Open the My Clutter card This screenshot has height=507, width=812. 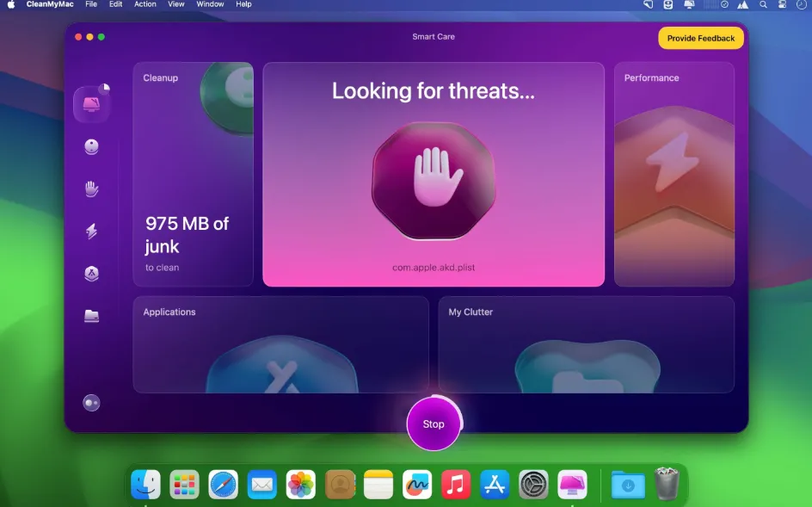pos(587,344)
